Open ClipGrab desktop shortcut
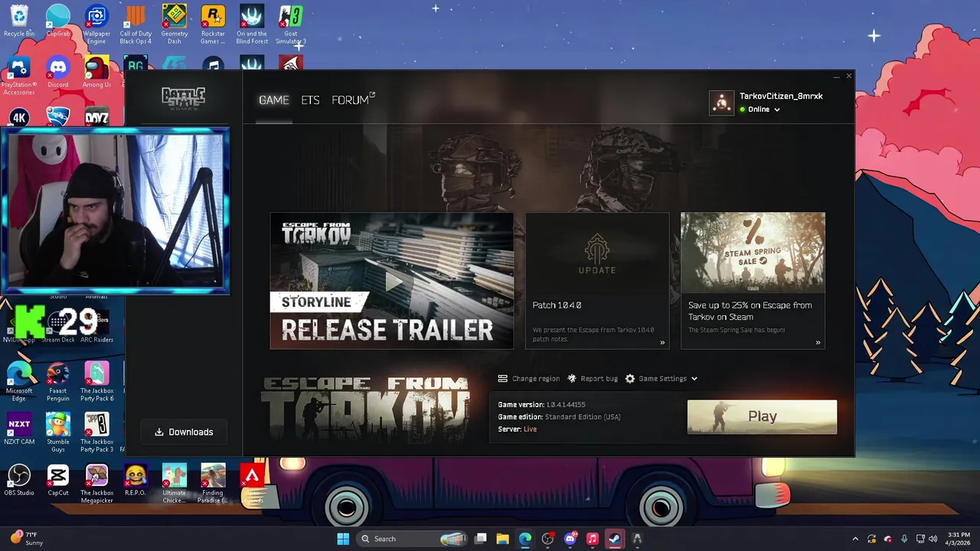 (x=58, y=21)
